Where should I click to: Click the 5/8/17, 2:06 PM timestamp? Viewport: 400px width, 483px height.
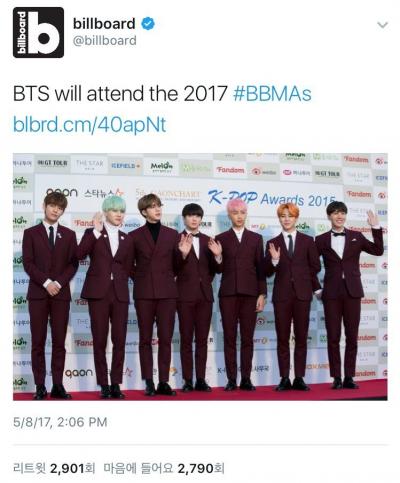(60, 422)
